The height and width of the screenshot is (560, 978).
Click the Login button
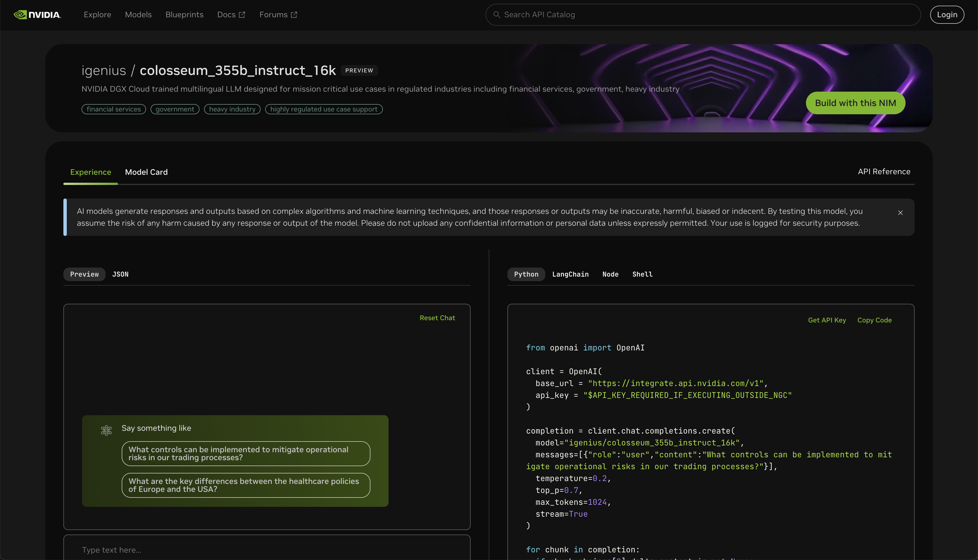coord(947,15)
